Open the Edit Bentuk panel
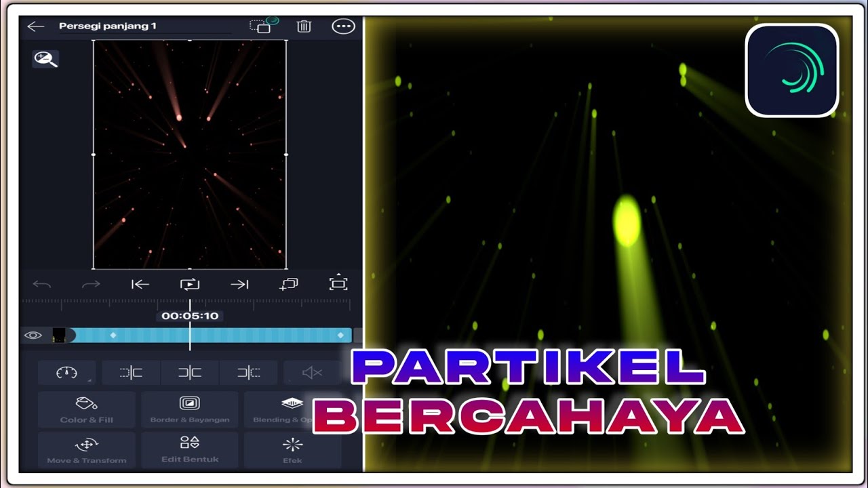This screenshot has width=868, height=488. click(x=190, y=450)
